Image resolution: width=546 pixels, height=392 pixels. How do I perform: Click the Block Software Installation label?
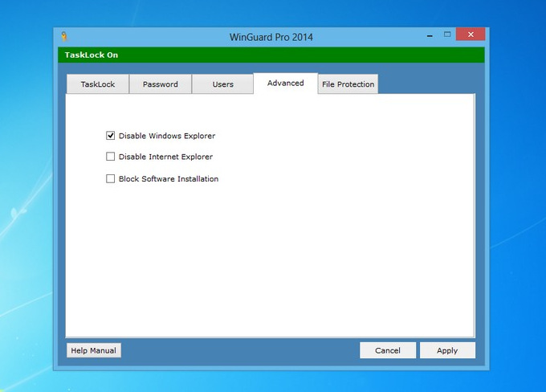point(169,179)
